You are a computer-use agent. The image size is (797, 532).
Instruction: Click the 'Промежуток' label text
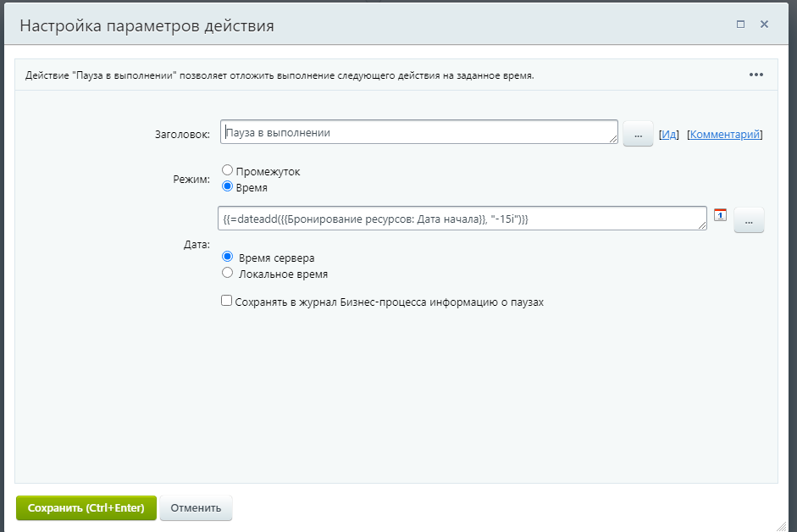coord(268,172)
